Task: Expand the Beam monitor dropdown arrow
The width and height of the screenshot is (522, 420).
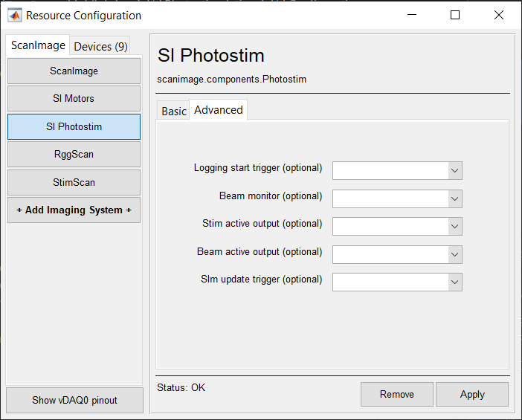Action: pyautogui.click(x=455, y=199)
